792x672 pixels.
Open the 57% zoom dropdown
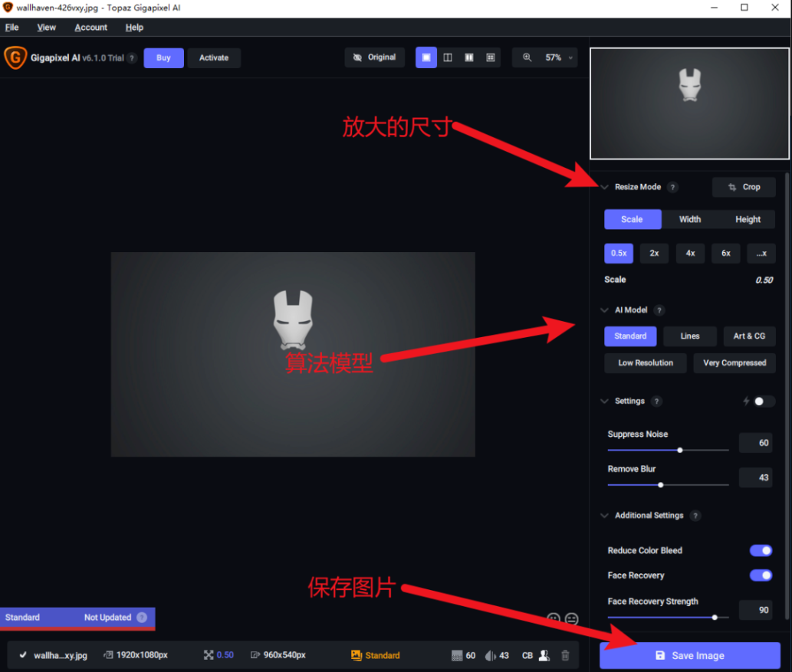click(x=558, y=57)
